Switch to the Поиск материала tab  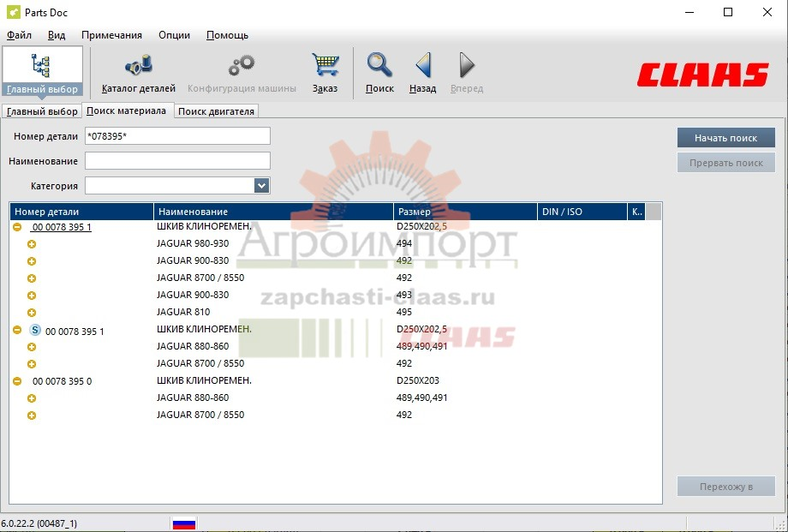pyautogui.click(x=126, y=111)
